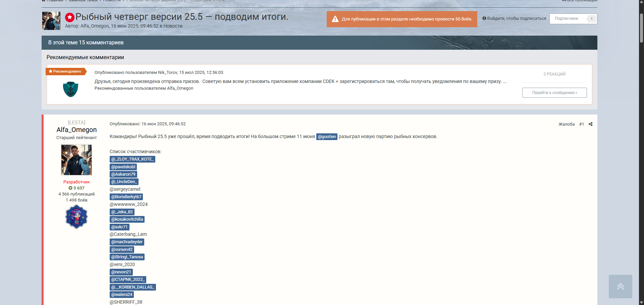Click the warning triangle in the 50 боёв notice
Viewport: 644px width, 305px height.
tap(335, 19)
